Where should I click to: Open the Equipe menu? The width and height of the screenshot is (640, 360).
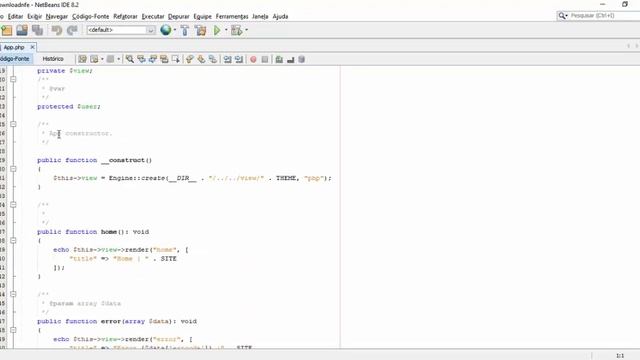click(x=202, y=16)
